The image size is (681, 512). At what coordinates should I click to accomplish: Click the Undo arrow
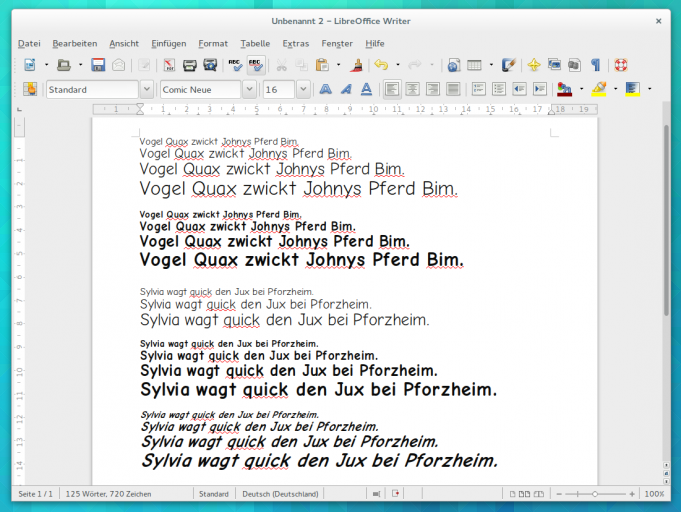click(380, 65)
